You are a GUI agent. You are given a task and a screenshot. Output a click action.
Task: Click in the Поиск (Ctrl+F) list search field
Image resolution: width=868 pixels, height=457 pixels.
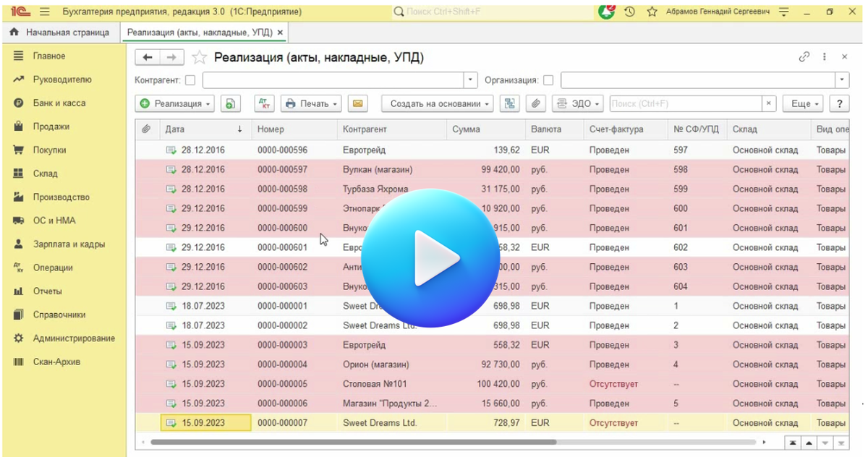(x=686, y=103)
